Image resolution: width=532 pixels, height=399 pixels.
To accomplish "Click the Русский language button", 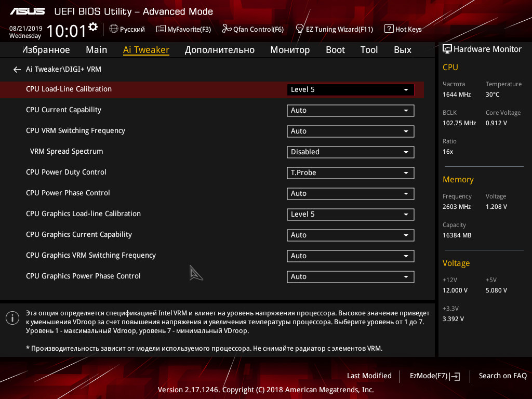I will (132, 29).
